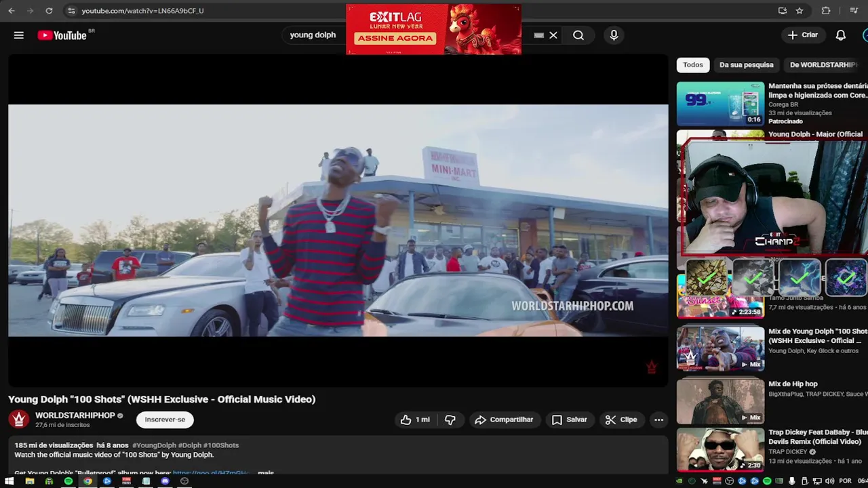Viewport: 868px width, 488px height.
Task: Click the #100Shots hashtag
Action: coord(221,445)
